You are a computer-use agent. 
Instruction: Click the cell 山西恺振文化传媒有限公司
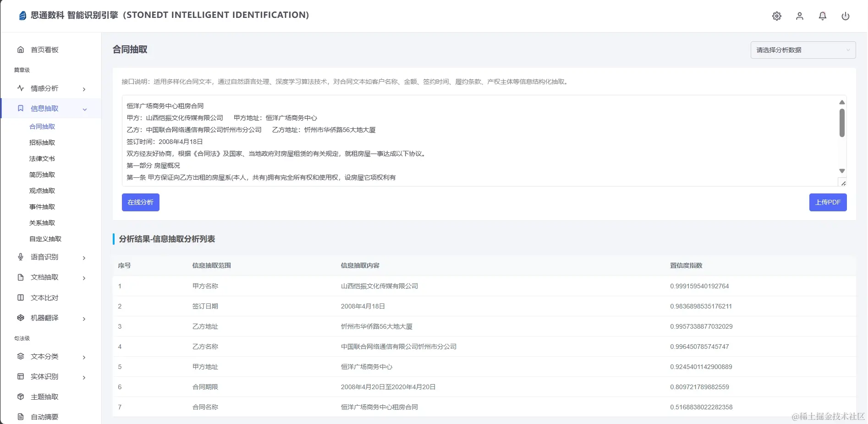click(379, 286)
